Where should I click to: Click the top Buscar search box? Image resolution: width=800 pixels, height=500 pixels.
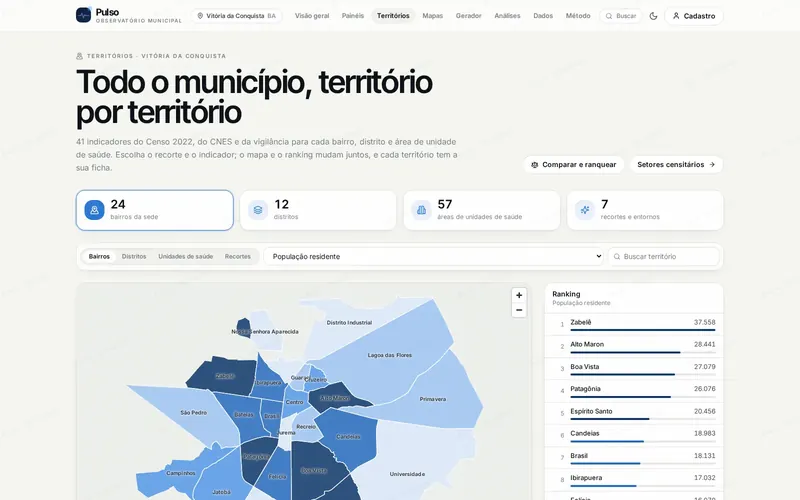point(621,16)
